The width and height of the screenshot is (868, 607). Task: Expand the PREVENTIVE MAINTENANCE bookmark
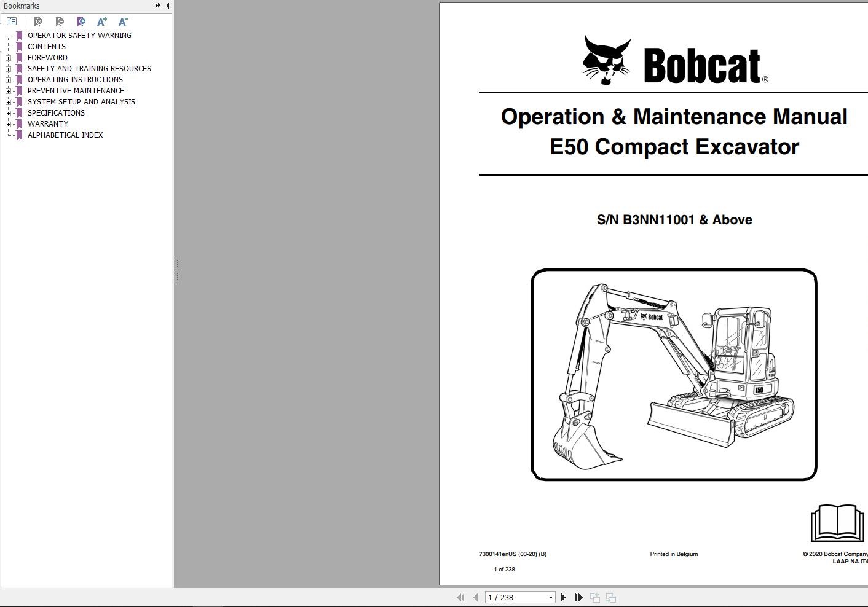[x=8, y=91]
